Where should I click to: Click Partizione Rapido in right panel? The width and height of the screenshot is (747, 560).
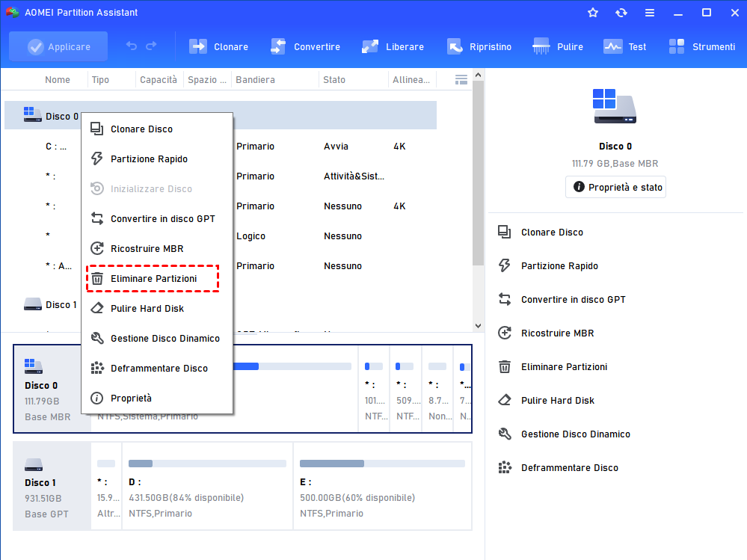(x=560, y=266)
